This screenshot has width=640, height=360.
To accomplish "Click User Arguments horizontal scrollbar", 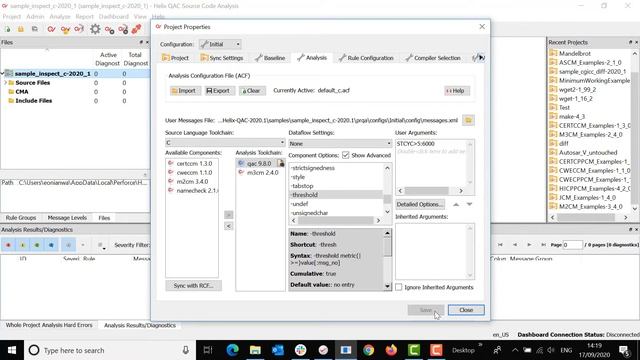I will [430, 191].
